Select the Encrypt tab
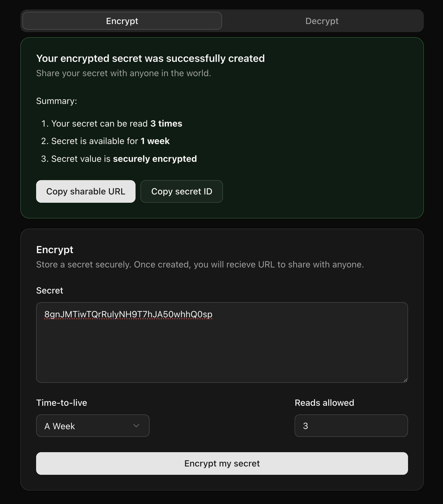443x504 pixels. (x=122, y=21)
